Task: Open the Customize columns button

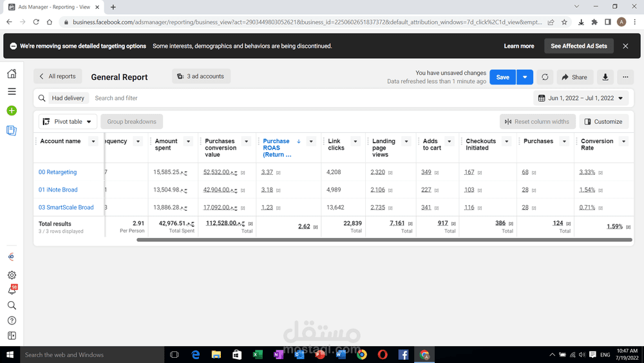Action: tap(603, 122)
